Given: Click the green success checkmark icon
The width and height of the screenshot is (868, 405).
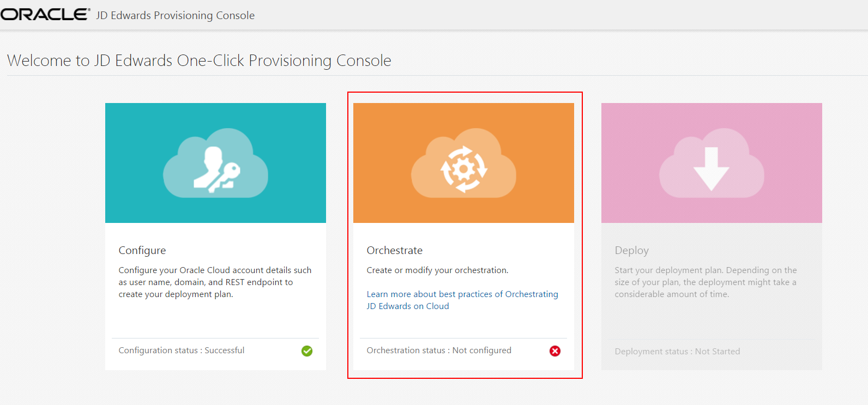Looking at the screenshot, I should [x=307, y=351].
